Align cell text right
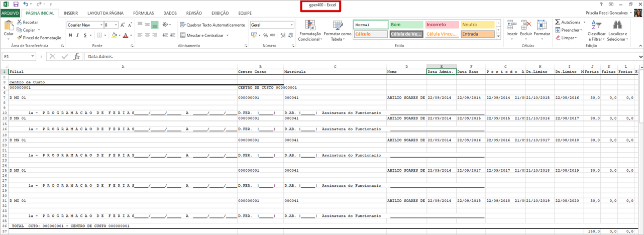The height and width of the screenshot is (235, 644). (155, 35)
